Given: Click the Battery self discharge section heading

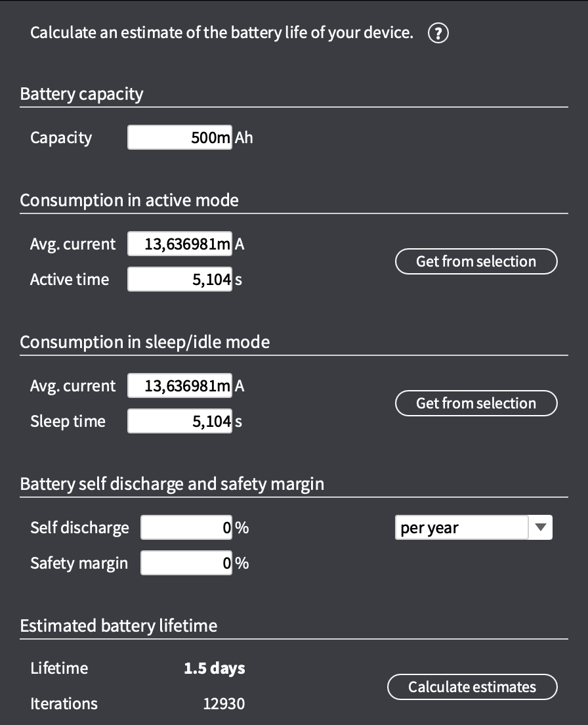Looking at the screenshot, I should [x=172, y=484].
